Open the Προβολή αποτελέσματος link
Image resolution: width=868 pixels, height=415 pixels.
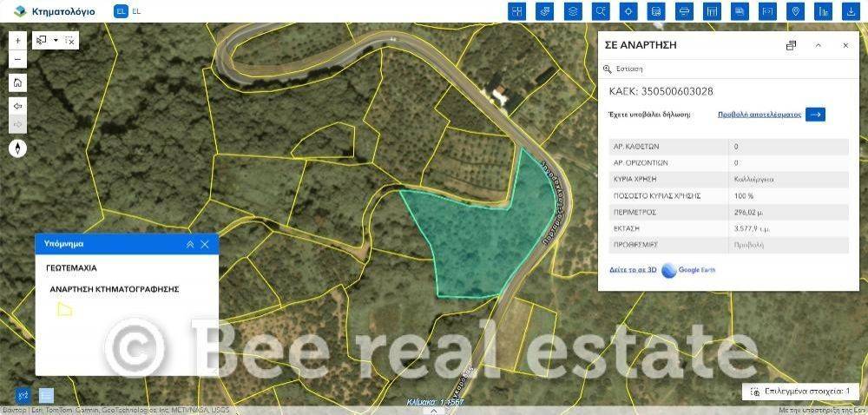point(759,114)
